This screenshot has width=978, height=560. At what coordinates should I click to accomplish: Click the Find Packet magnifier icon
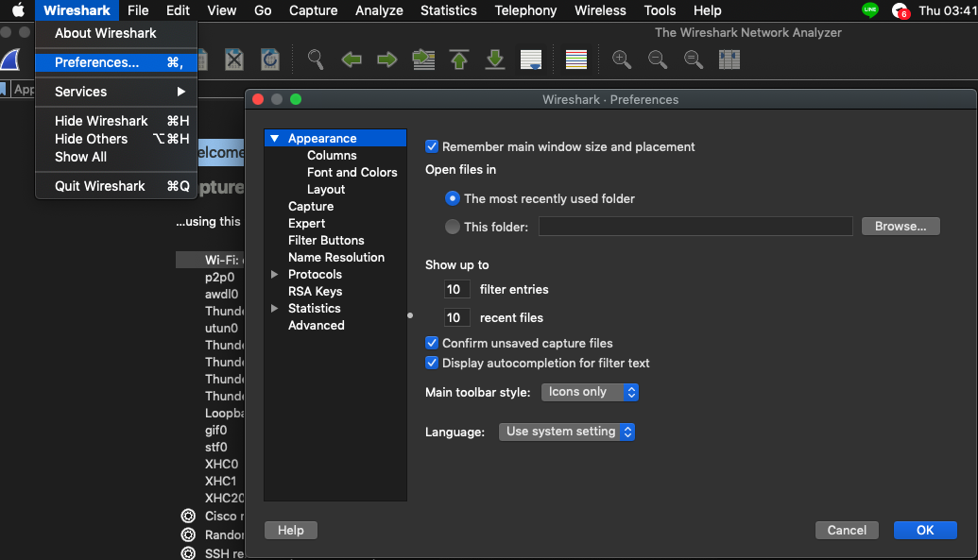click(316, 59)
